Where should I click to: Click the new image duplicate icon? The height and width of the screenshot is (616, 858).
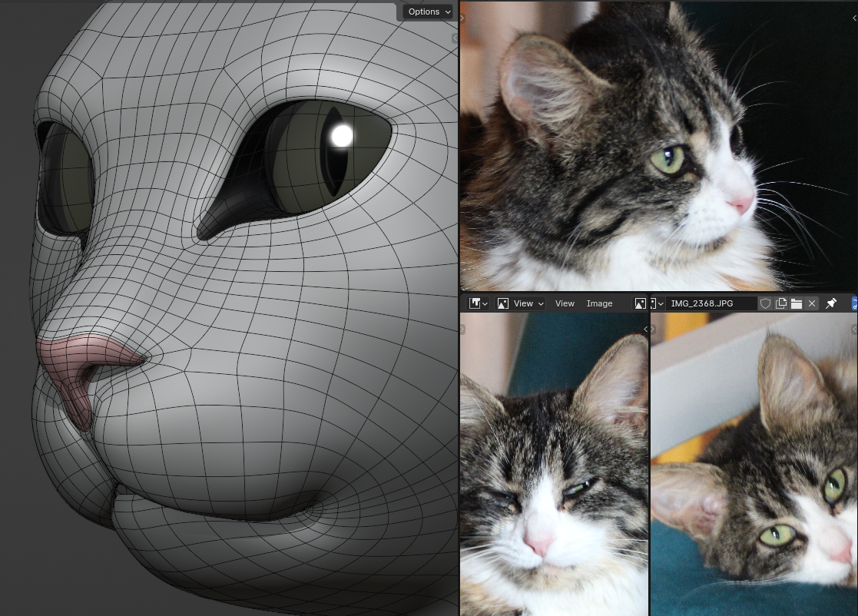[x=781, y=303]
